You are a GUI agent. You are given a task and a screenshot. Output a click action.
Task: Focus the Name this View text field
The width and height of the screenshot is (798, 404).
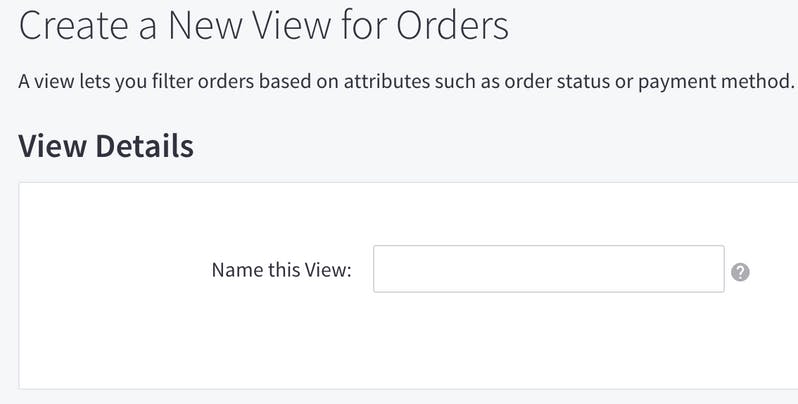[549, 269]
